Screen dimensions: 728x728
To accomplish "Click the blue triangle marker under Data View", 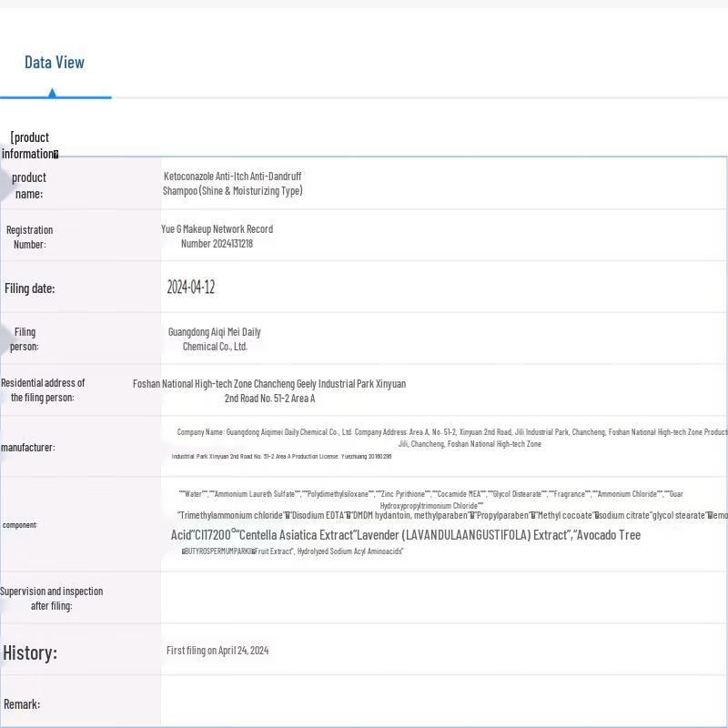I will click(x=52, y=93).
